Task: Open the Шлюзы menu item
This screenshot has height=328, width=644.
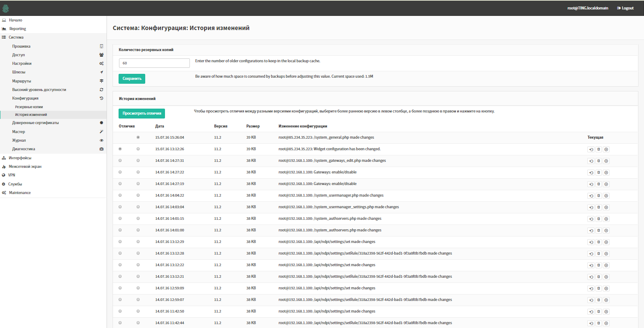Action: tap(19, 72)
